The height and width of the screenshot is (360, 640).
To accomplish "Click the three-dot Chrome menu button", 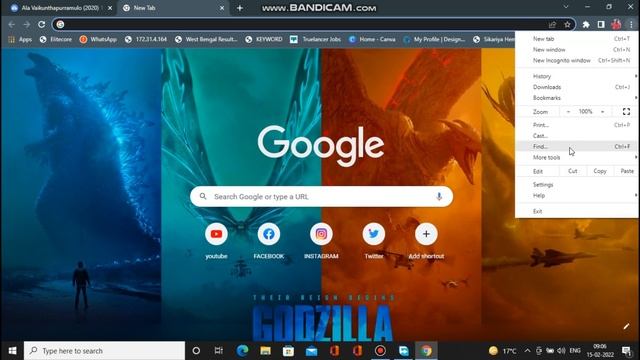I will (x=631, y=24).
